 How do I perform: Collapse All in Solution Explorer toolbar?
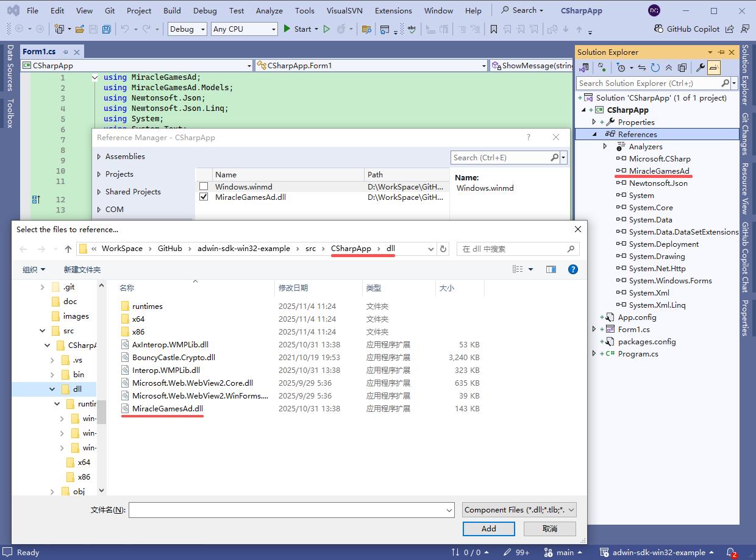(x=669, y=67)
